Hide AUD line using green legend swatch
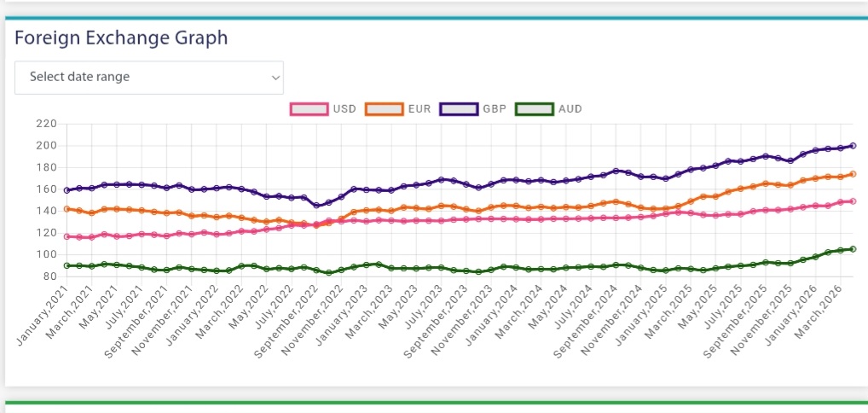Screen dimensions: 868x413 click(533, 109)
